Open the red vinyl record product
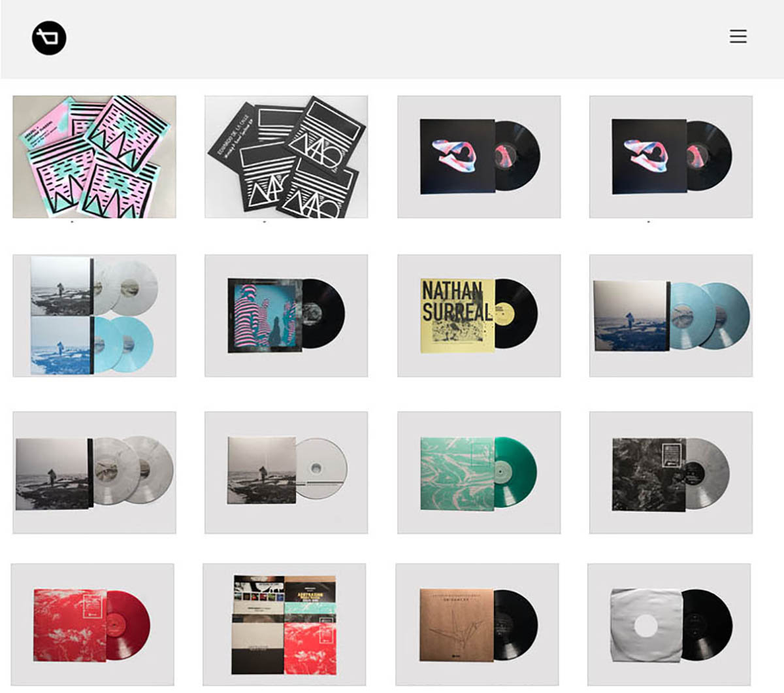This screenshot has height=693, width=784. 92,624
